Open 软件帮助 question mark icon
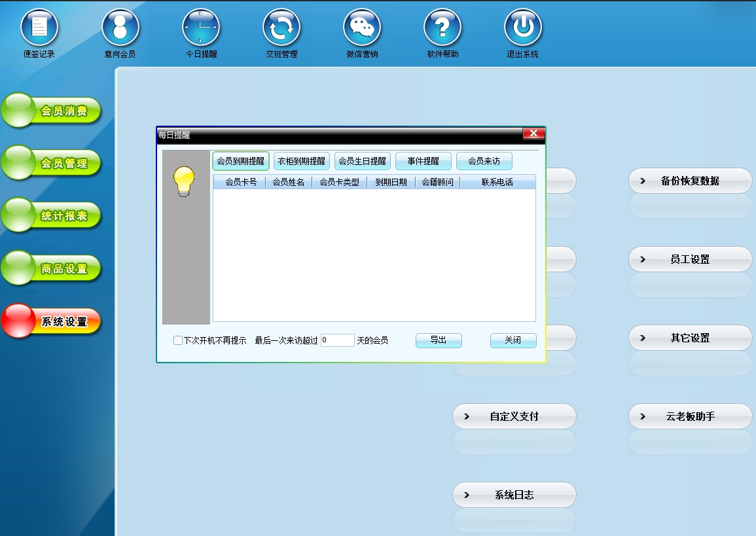The image size is (756, 536). (442, 28)
